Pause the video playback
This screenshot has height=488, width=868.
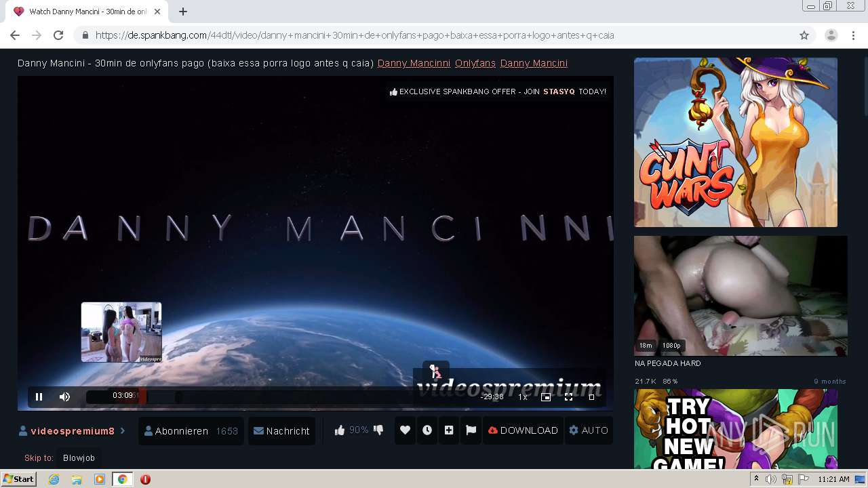coord(39,396)
